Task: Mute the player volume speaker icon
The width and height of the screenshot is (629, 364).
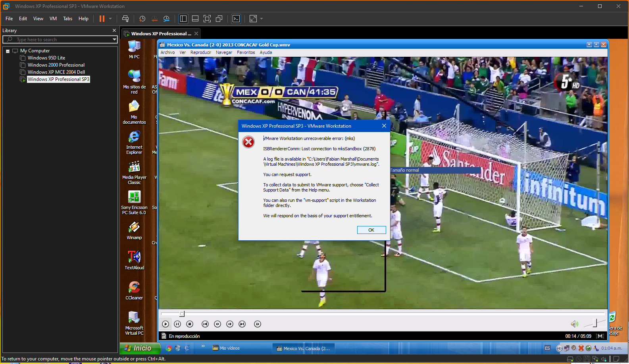Action: click(574, 324)
